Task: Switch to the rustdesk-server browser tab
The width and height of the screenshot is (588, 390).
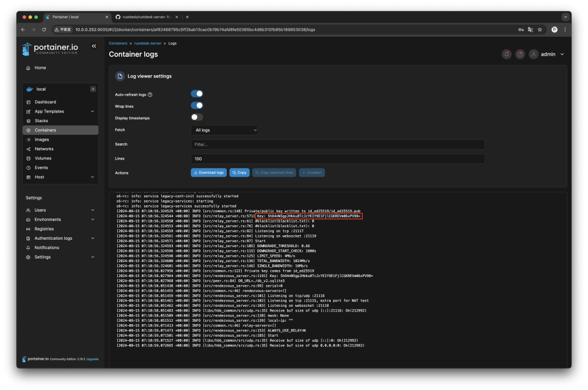Action: (x=146, y=17)
